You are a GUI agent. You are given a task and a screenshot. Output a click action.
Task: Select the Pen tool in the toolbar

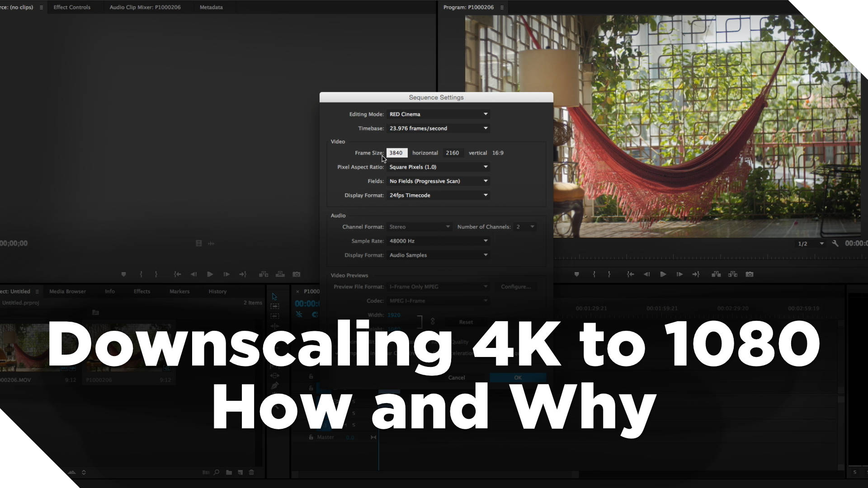tap(274, 385)
